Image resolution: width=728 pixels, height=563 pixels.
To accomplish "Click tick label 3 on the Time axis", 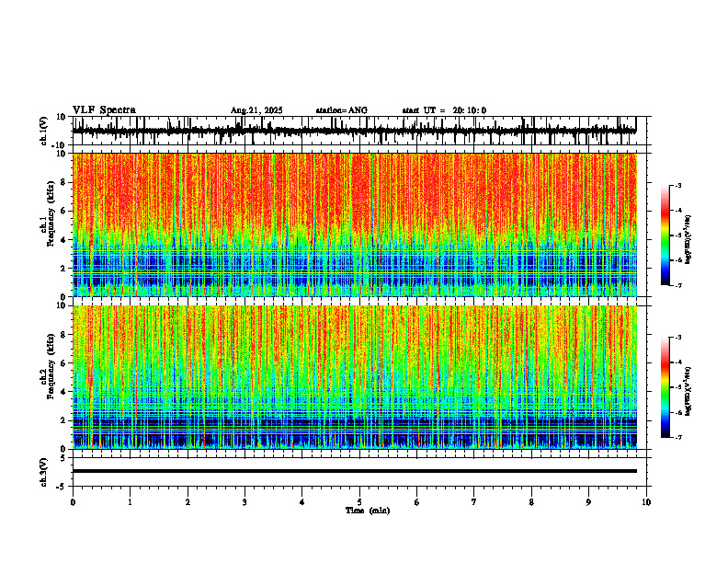I will [x=245, y=502].
